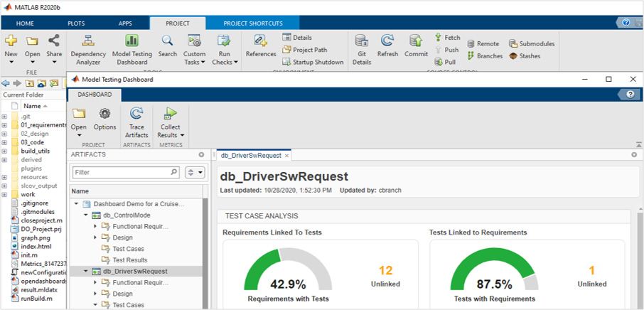The height and width of the screenshot is (310, 644).
Task: Select index.html in Current Folder
Action: point(36,246)
